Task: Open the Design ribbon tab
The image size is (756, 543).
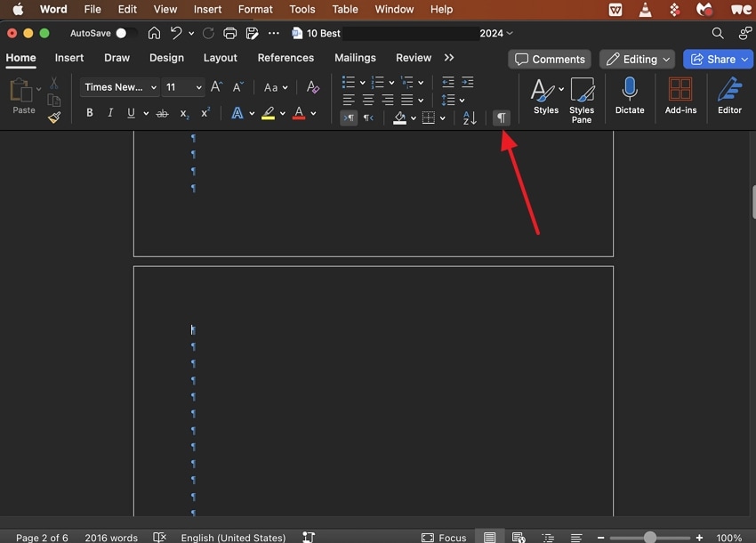Action: tap(166, 58)
